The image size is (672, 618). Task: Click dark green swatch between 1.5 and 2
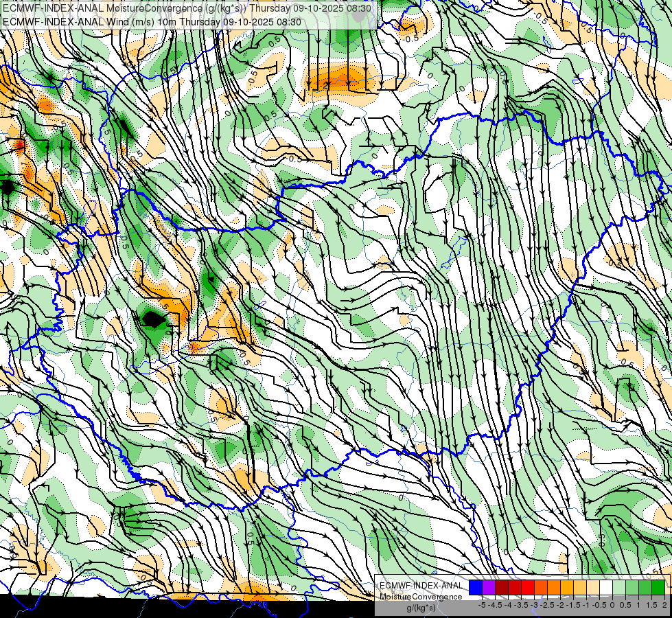tap(658, 588)
